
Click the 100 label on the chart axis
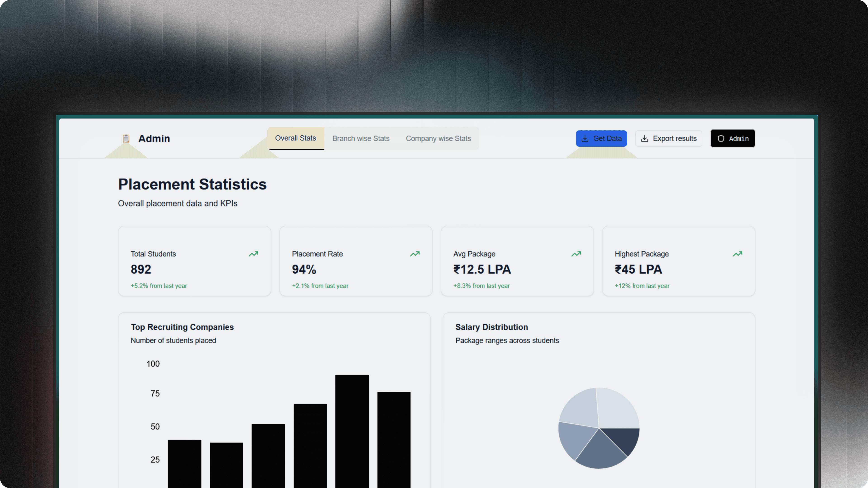[153, 364]
